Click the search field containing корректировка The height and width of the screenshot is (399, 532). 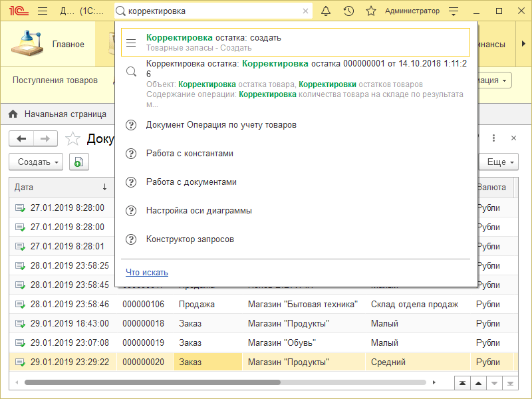(x=213, y=11)
